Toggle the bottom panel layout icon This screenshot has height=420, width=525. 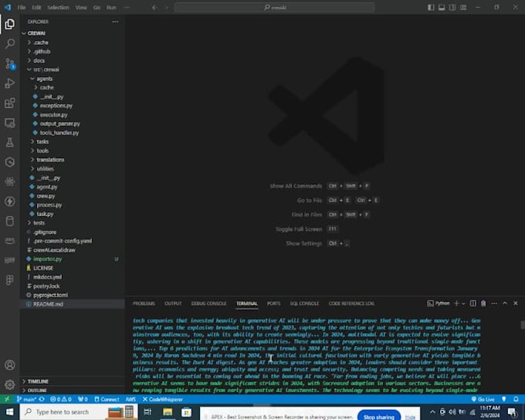[x=442, y=8]
